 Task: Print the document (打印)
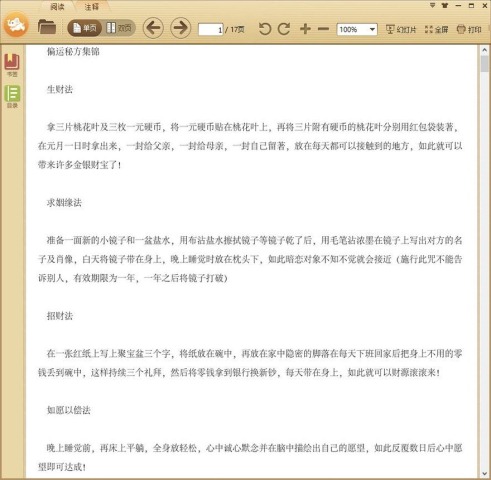click(x=469, y=30)
